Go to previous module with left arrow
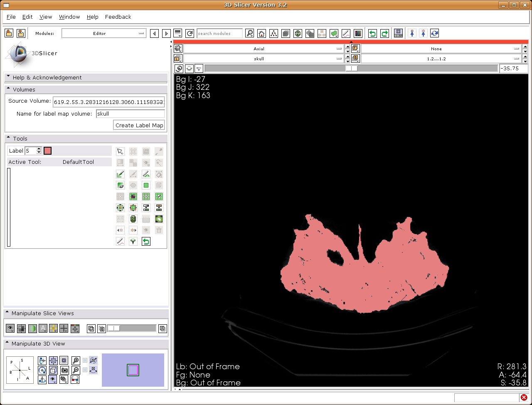This screenshot has width=532, height=405. pyautogui.click(x=155, y=33)
